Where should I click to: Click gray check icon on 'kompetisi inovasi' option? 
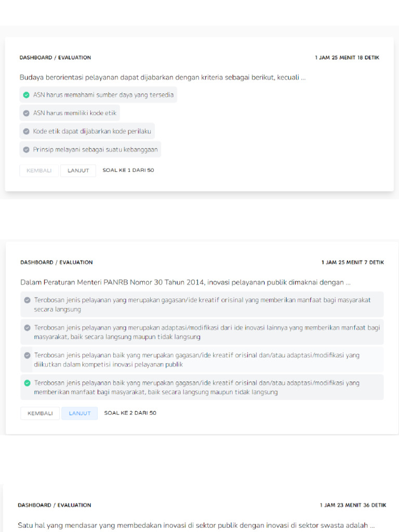tap(27, 355)
